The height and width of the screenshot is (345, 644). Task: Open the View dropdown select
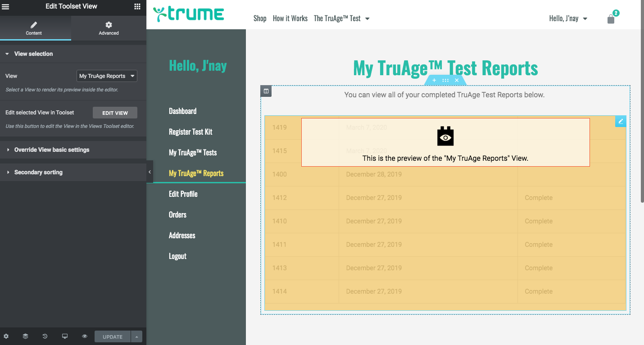(x=107, y=76)
